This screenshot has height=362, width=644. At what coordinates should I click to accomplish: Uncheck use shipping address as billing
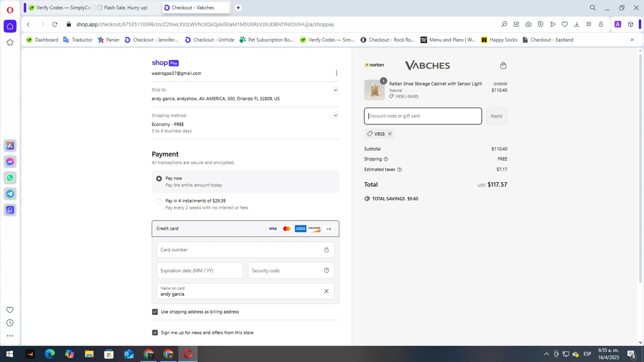click(155, 312)
